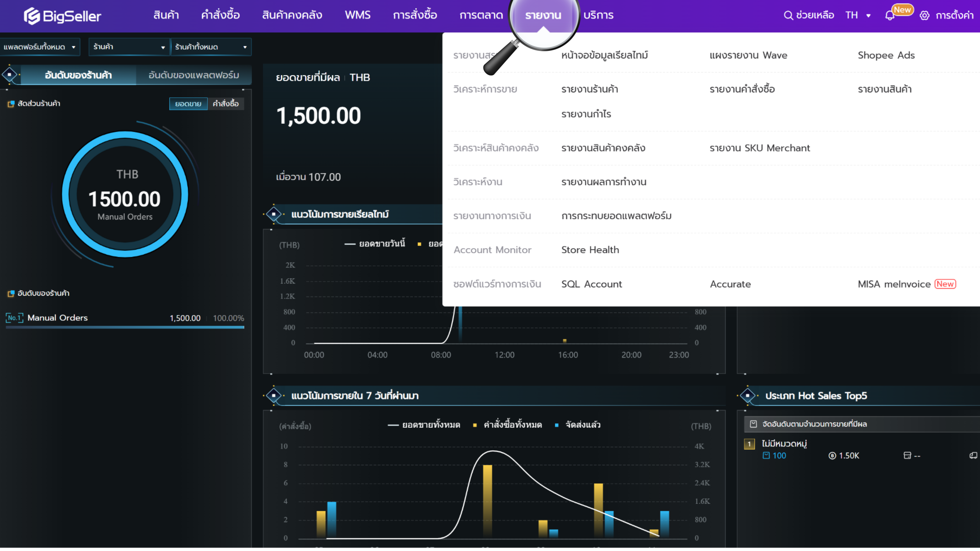
Task: Expand the ร้านค้าทั้งหมด dropdown
Action: (x=211, y=47)
